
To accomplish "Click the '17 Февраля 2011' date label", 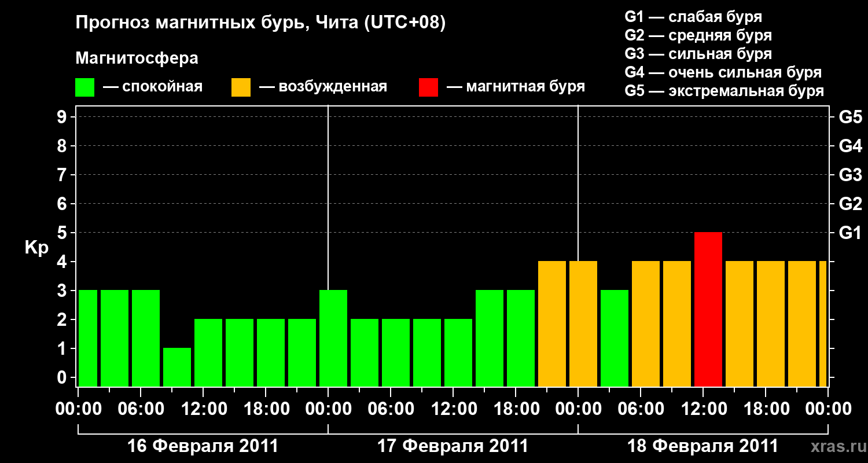I will click(453, 446).
